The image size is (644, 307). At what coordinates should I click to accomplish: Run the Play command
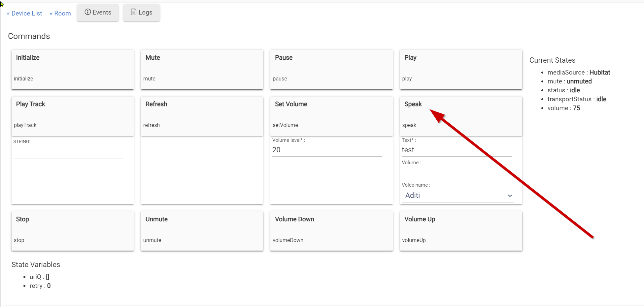coord(461,70)
